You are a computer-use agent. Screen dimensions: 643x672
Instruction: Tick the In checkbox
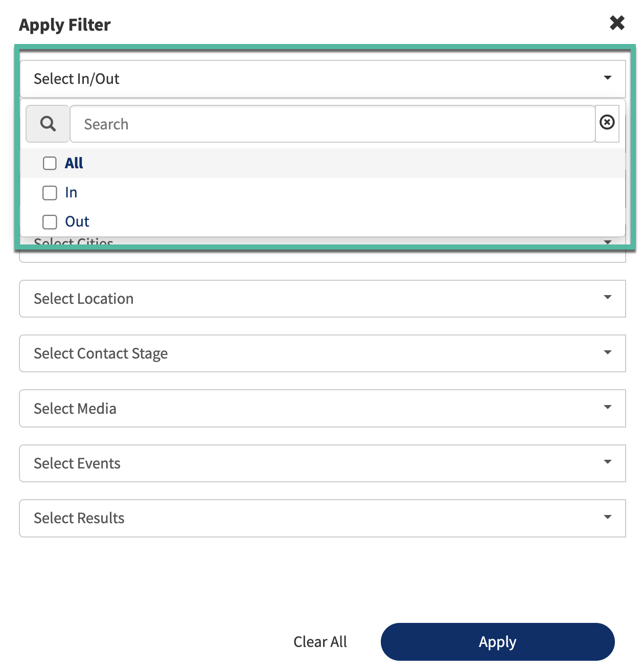tap(50, 193)
